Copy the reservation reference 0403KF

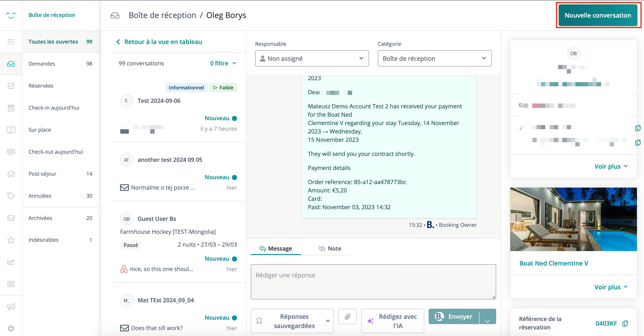(x=625, y=323)
